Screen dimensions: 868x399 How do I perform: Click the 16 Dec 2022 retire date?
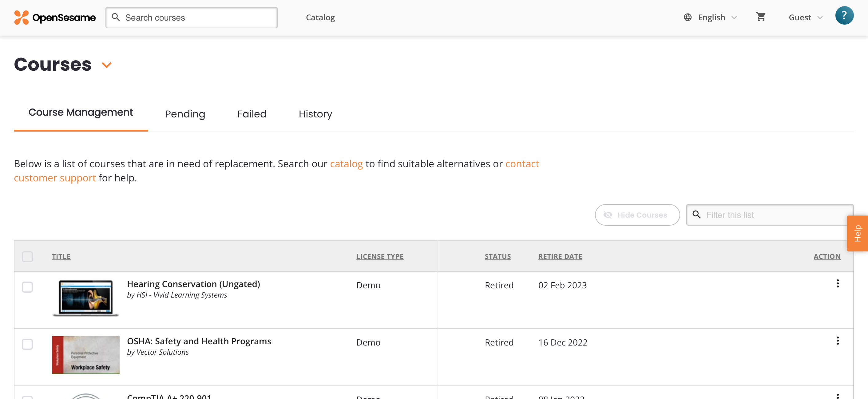pyautogui.click(x=563, y=343)
